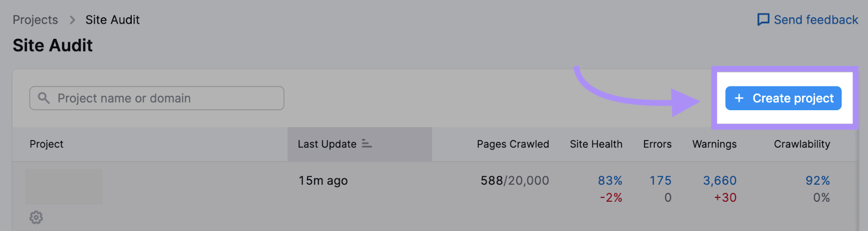This screenshot has width=868, height=231.
Task: Open the 175 errors count
Action: pos(660,181)
